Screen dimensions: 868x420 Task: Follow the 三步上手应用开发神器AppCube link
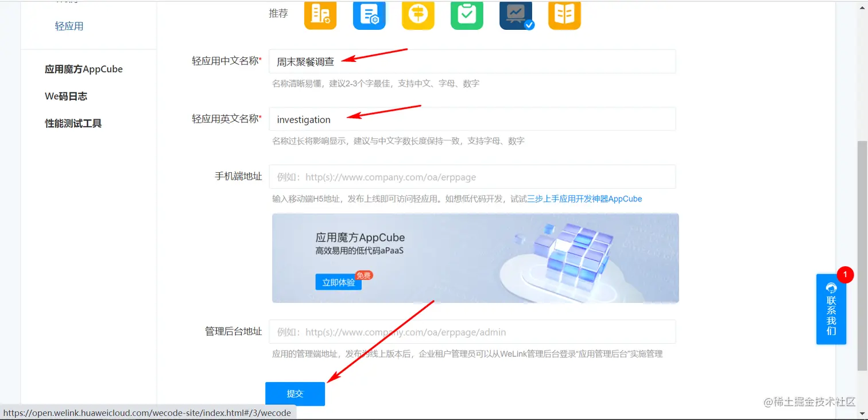click(x=584, y=199)
